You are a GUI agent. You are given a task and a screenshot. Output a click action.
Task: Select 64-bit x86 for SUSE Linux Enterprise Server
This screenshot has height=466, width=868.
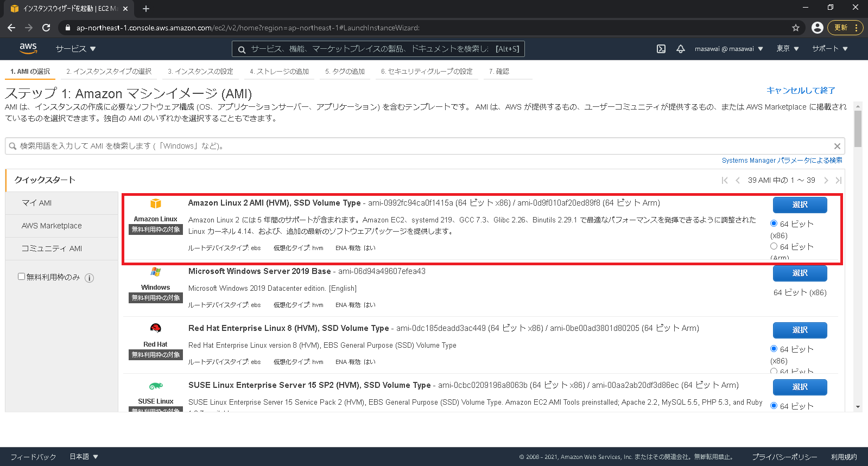click(774, 406)
